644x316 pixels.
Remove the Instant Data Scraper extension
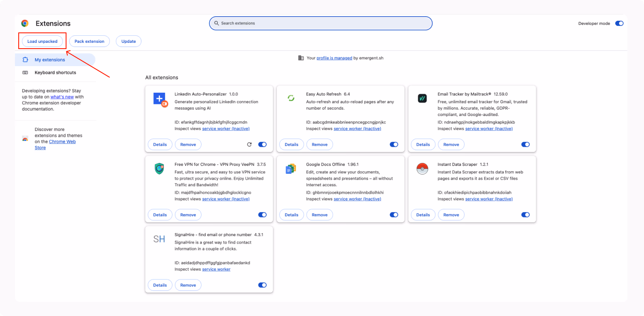451,215
